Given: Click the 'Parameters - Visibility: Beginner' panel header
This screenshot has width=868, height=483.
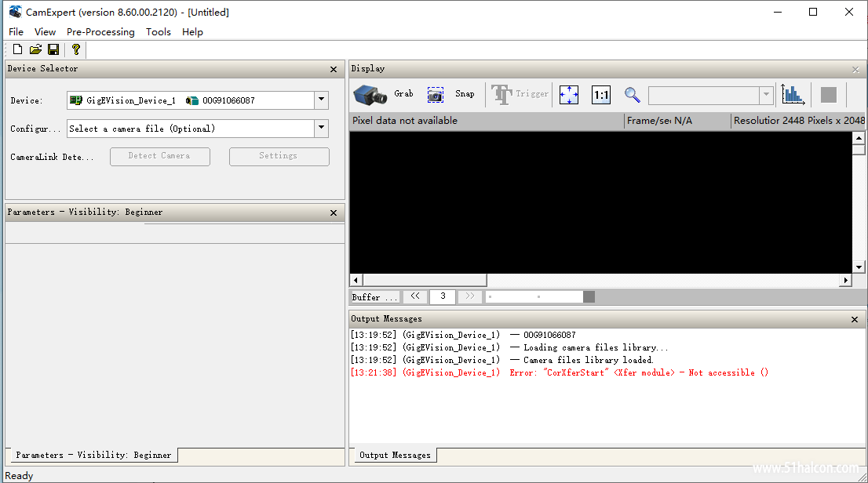Looking at the screenshot, I should [85, 212].
